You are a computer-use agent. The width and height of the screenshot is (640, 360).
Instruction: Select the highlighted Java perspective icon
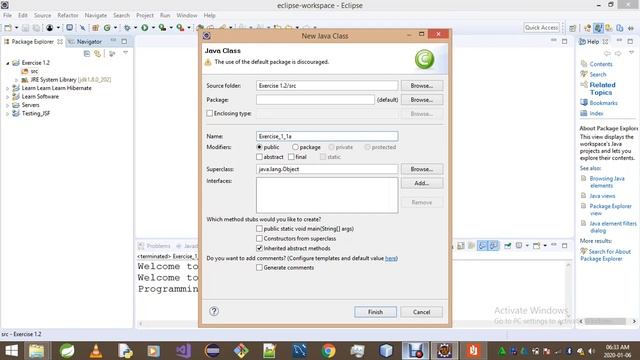pyautogui.click(x=598, y=28)
